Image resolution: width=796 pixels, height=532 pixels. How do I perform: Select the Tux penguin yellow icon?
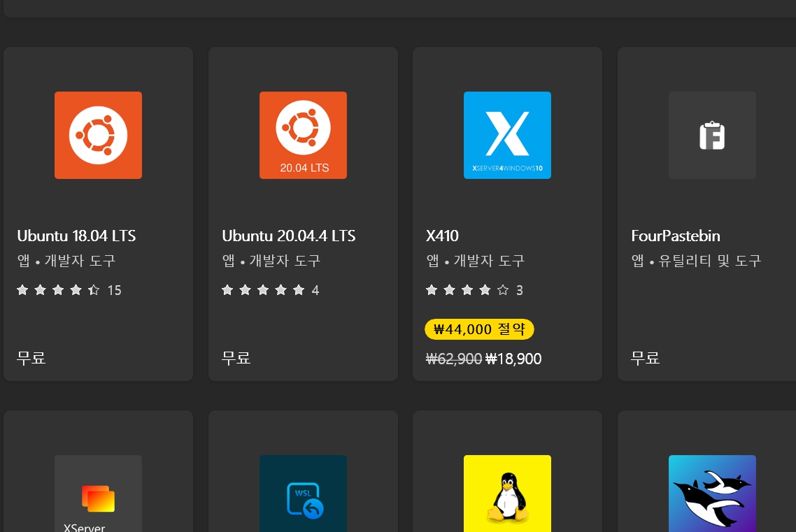click(507, 494)
